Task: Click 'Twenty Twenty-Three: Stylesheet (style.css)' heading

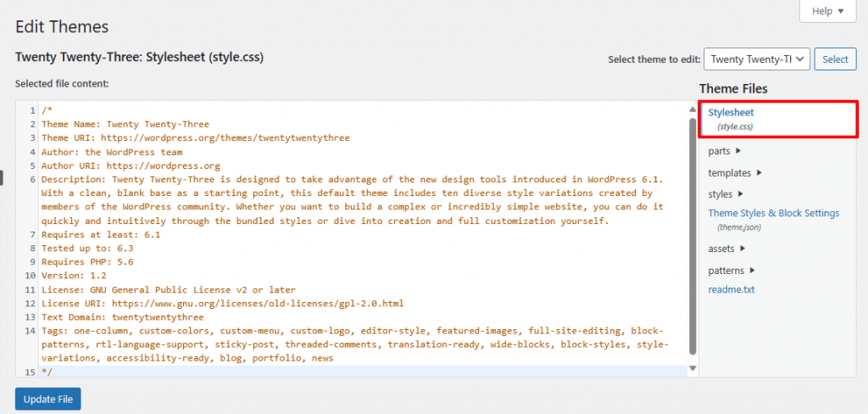Action: point(140,57)
